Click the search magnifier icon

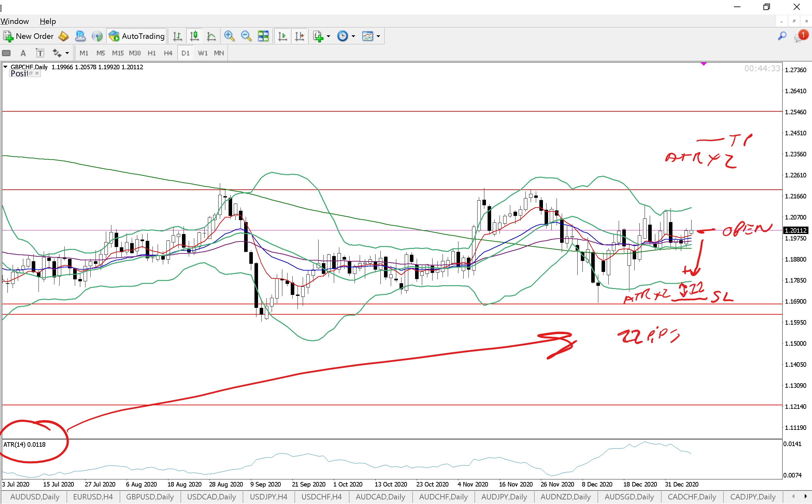[782, 36]
